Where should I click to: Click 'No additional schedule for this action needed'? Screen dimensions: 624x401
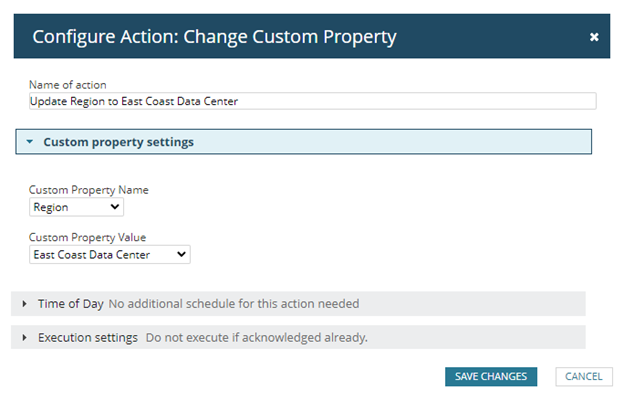233,304
